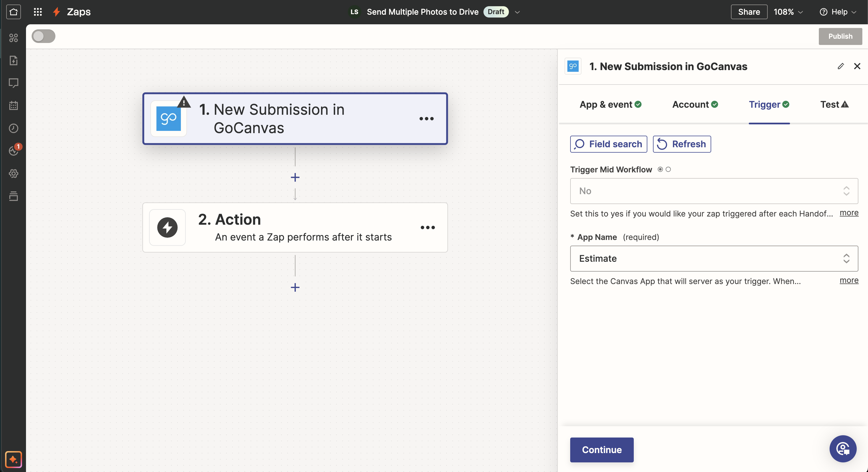Launch the AI copilot sparkle icon
This screenshot has height=472, width=868.
tap(14, 459)
